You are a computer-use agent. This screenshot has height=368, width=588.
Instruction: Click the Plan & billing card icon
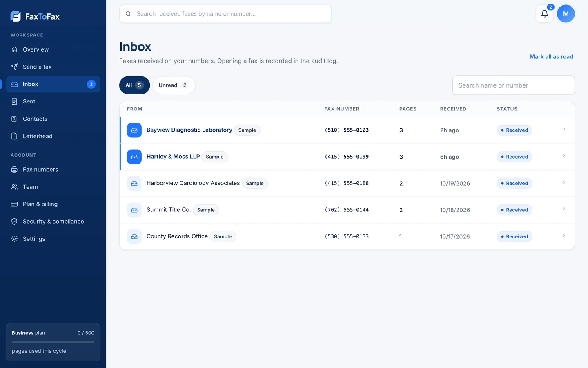click(x=14, y=204)
